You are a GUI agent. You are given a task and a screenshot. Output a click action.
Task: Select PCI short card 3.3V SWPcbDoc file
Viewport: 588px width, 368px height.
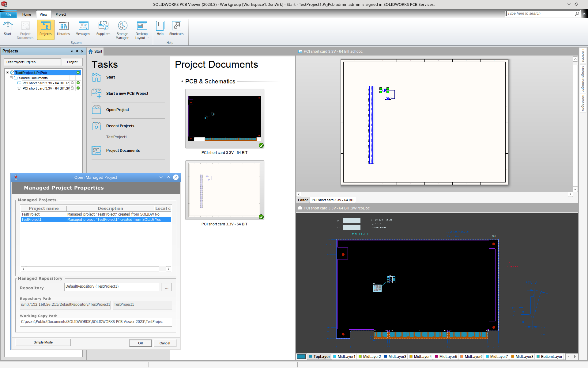46,88
